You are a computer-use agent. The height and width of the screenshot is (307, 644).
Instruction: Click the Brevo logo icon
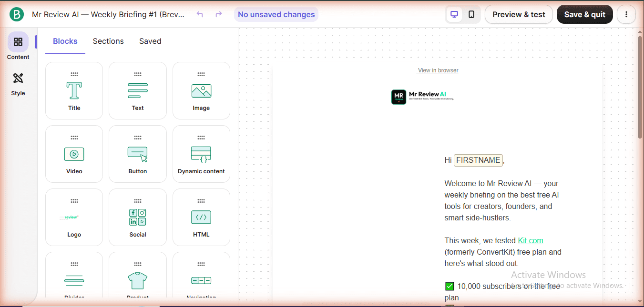point(17,14)
